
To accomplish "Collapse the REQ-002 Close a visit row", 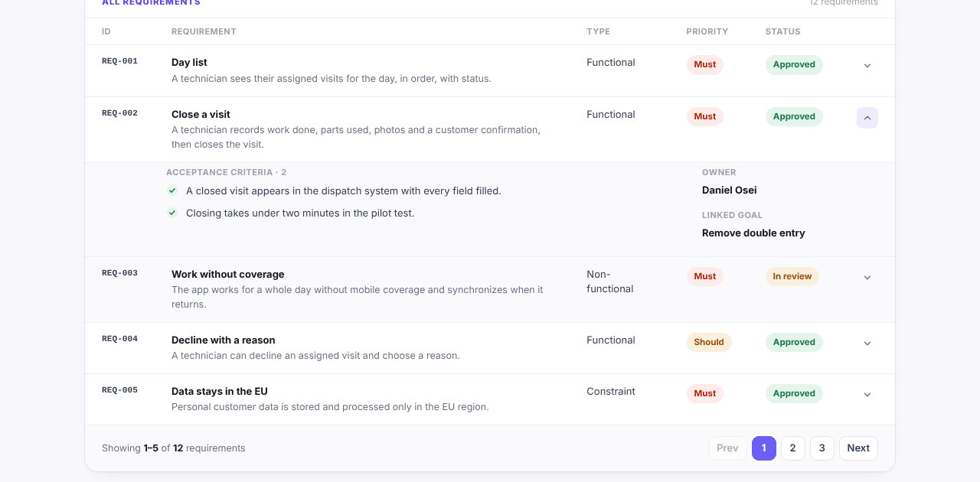I will coord(867,118).
